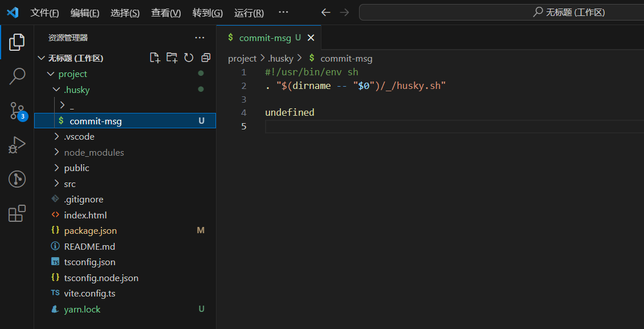
Task: Open the 查看(V) menu
Action: (x=166, y=13)
